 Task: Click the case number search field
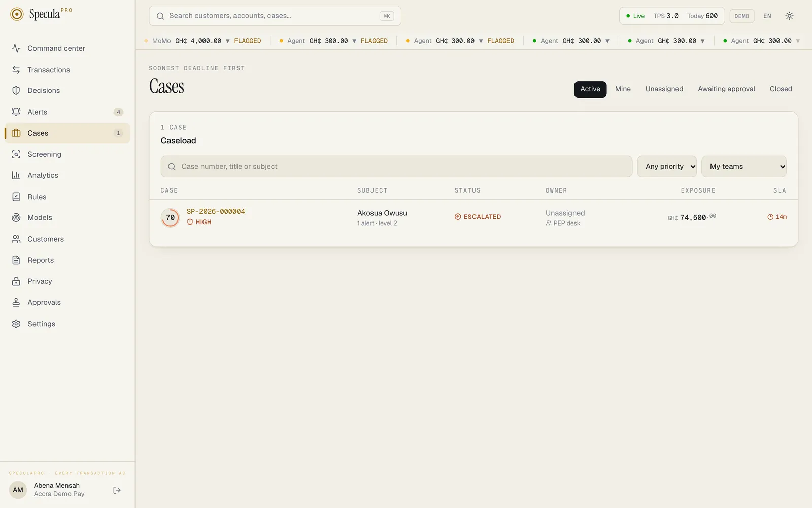pyautogui.click(x=396, y=167)
